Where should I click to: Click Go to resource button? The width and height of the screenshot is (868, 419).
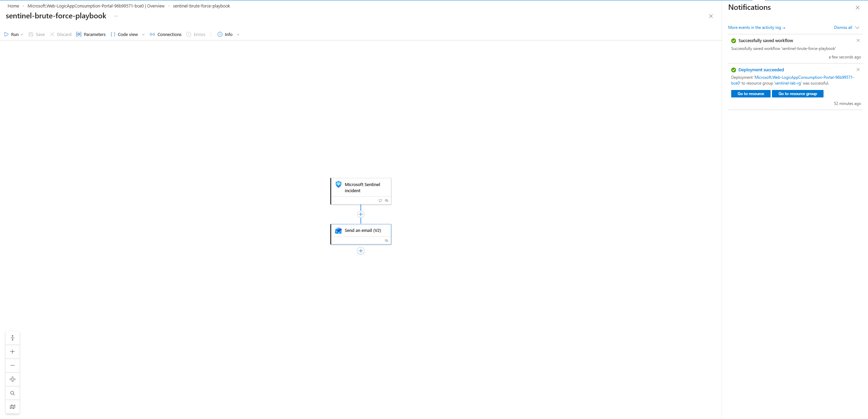[x=751, y=94]
